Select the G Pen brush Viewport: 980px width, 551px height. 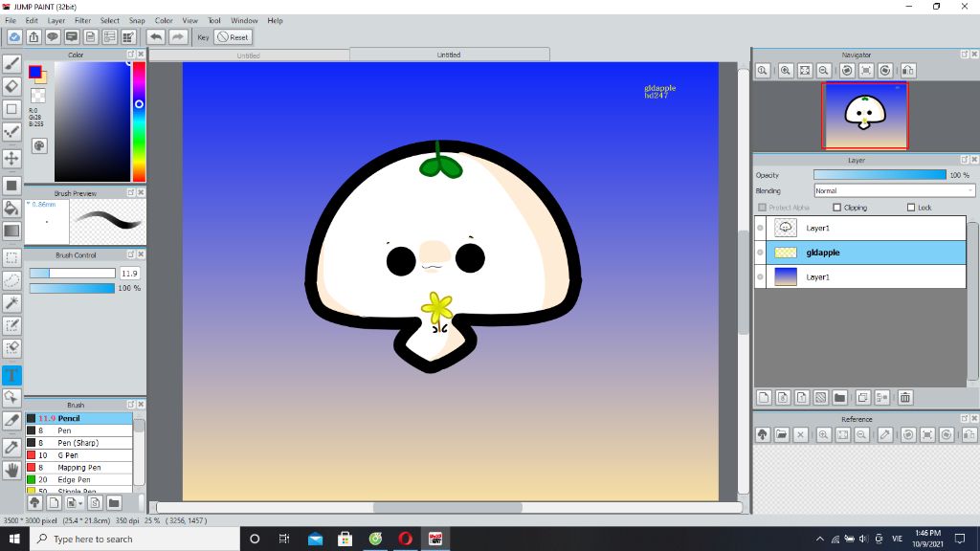coord(78,455)
